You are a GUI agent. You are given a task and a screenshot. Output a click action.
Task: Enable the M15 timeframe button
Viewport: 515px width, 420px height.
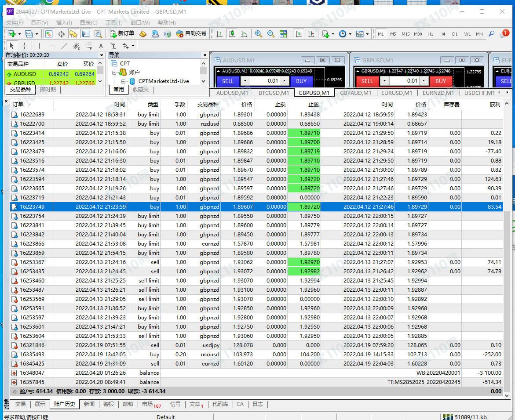(405, 34)
